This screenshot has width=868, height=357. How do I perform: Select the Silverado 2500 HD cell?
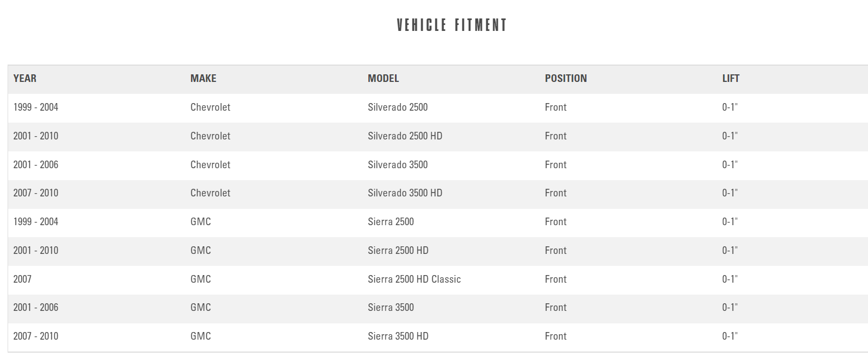pos(405,136)
